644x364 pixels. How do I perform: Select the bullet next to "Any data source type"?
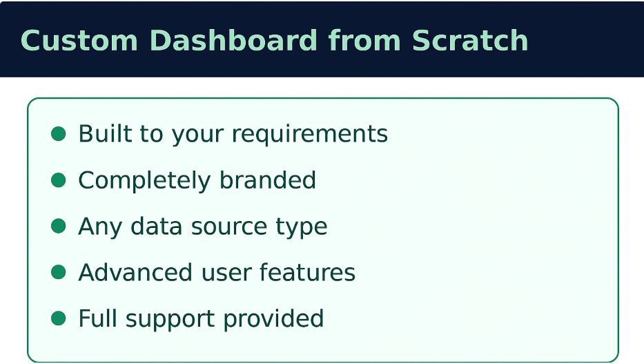point(59,227)
